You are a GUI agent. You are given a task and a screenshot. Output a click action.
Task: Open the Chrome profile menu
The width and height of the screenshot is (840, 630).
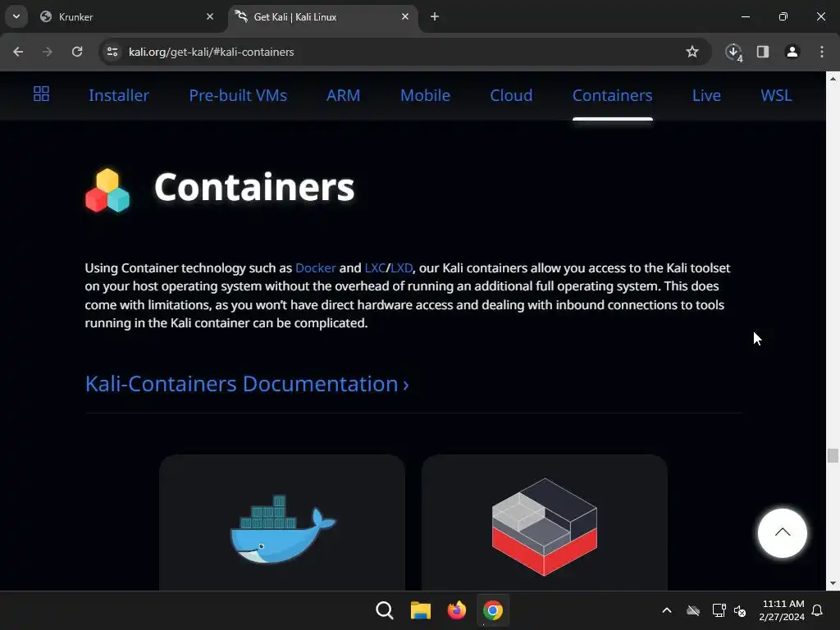click(x=792, y=52)
